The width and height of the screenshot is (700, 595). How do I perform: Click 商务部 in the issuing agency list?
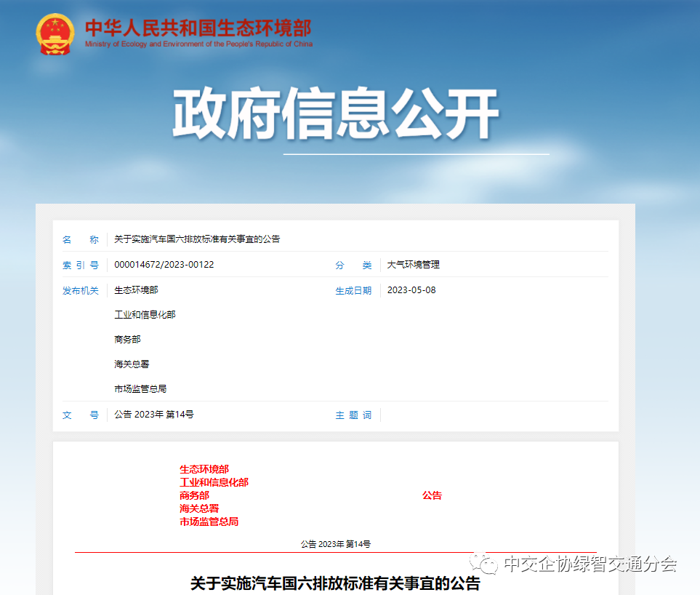[x=127, y=340]
